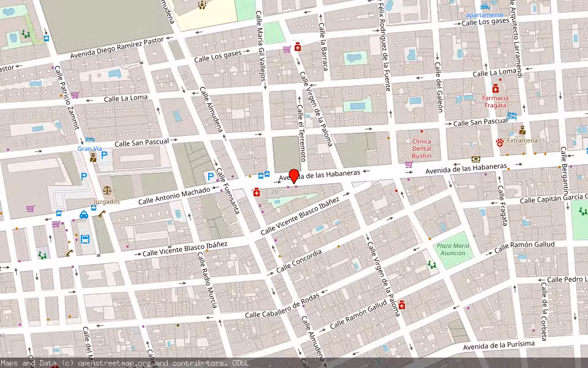The image size is (588, 368).
Task: Click the taxi stand icon near Calle Antonio Machado
Action: 84,216
